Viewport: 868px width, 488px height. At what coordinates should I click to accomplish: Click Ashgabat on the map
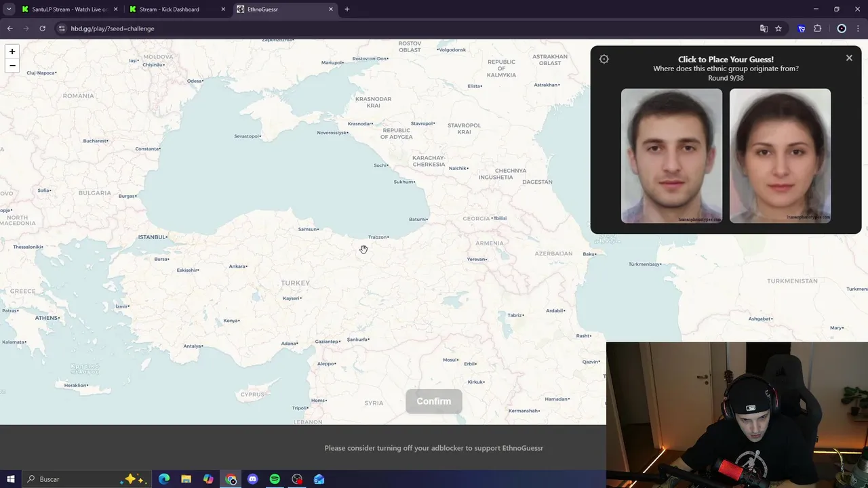click(x=760, y=319)
